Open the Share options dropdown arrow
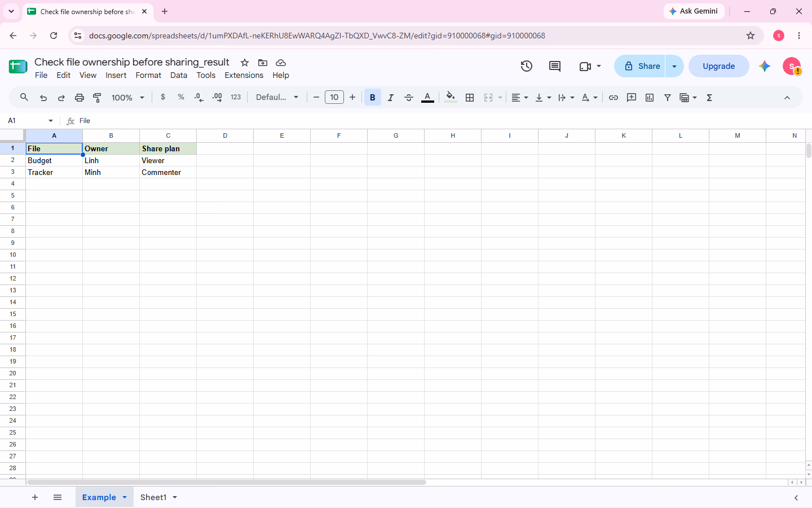Screen dimensions: 812x508 (x=674, y=66)
